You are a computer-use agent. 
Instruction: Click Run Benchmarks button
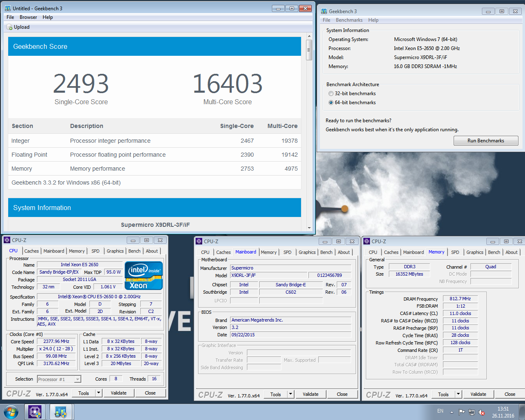click(486, 141)
